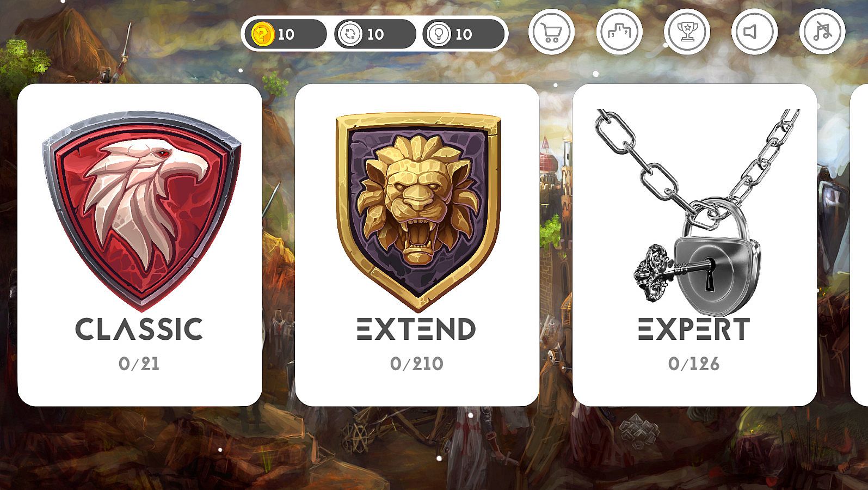Click the Expert 0/126 progress text

[x=694, y=364]
